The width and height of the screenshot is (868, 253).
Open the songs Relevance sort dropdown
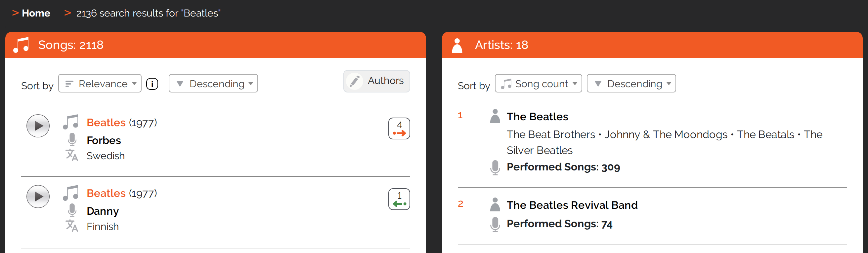[x=100, y=84]
